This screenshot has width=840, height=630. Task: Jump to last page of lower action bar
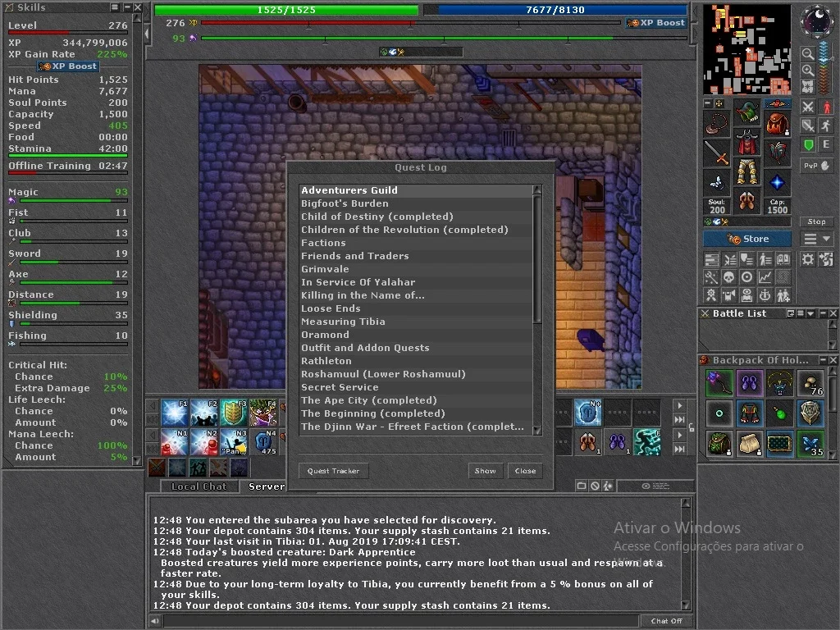tap(679, 449)
